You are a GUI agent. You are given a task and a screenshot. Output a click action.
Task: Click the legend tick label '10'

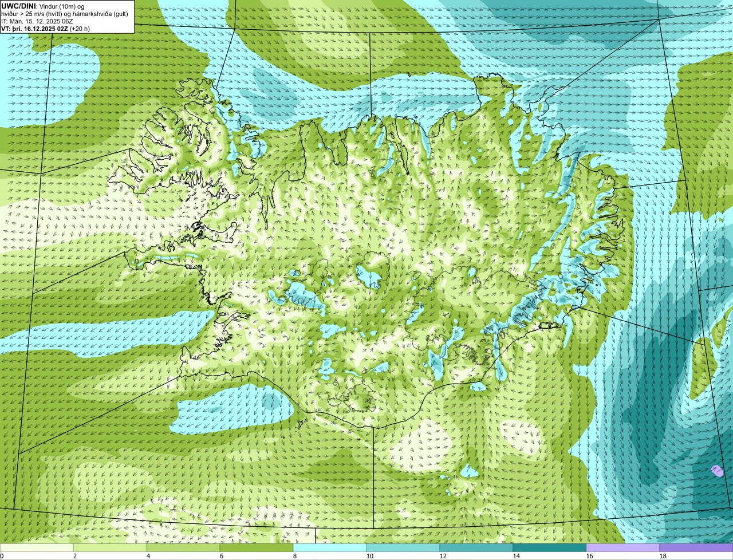[x=370, y=556]
